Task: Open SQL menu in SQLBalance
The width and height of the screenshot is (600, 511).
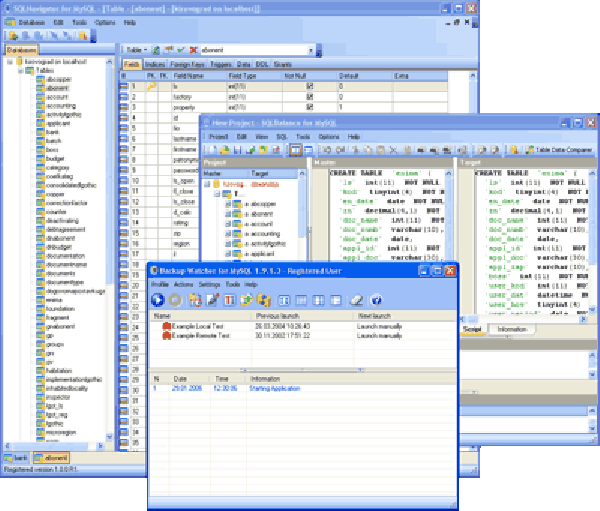Action: 282,137
